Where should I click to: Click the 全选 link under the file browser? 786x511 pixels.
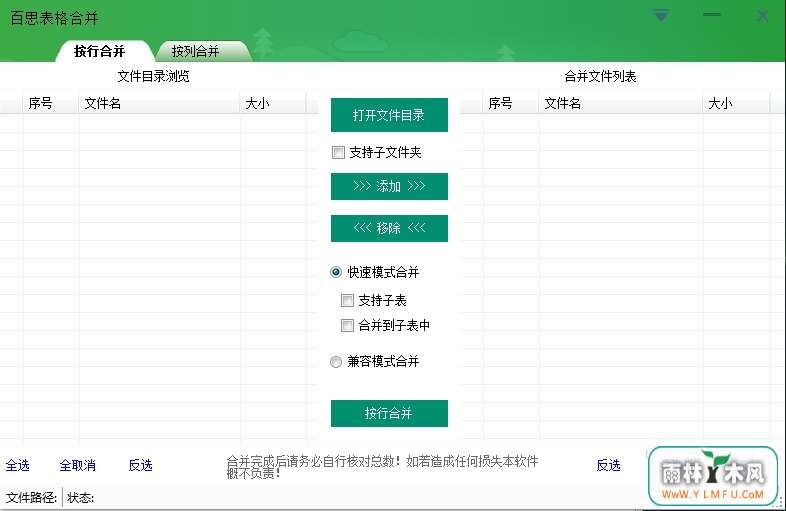pos(18,465)
